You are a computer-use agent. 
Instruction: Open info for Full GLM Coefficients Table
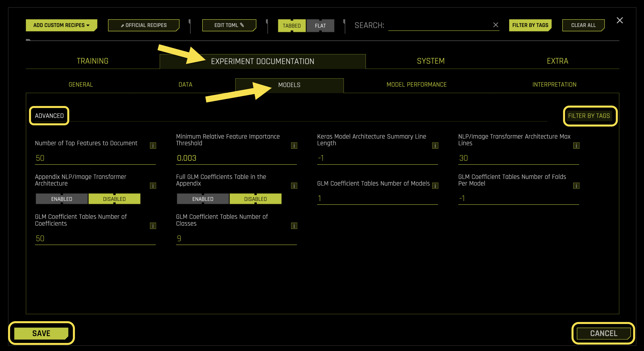tap(294, 186)
